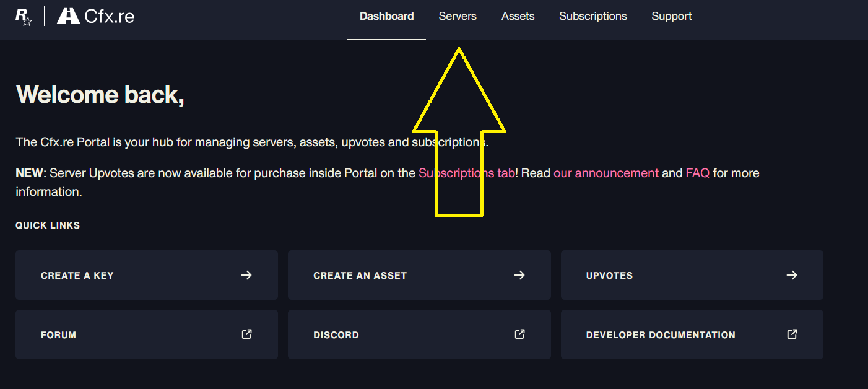Click the UPVOTES quick link label
The image size is (868, 389).
click(609, 276)
